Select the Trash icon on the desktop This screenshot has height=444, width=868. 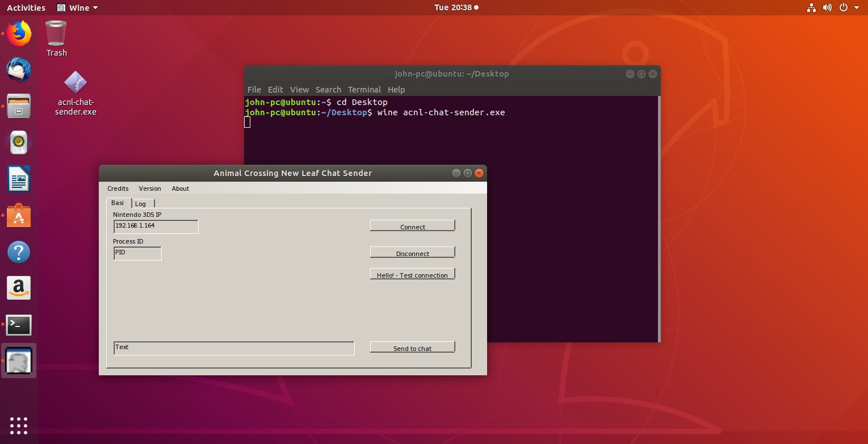pyautogui.click(x=56, y=39)
